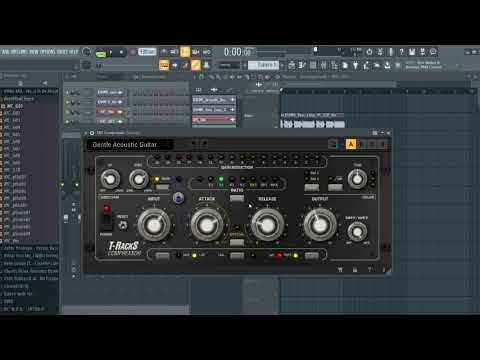Select the A comparison slot in the compressor
Image resolution: width=480 pixels, height=360 pixels.
click(x=350, y=144)
